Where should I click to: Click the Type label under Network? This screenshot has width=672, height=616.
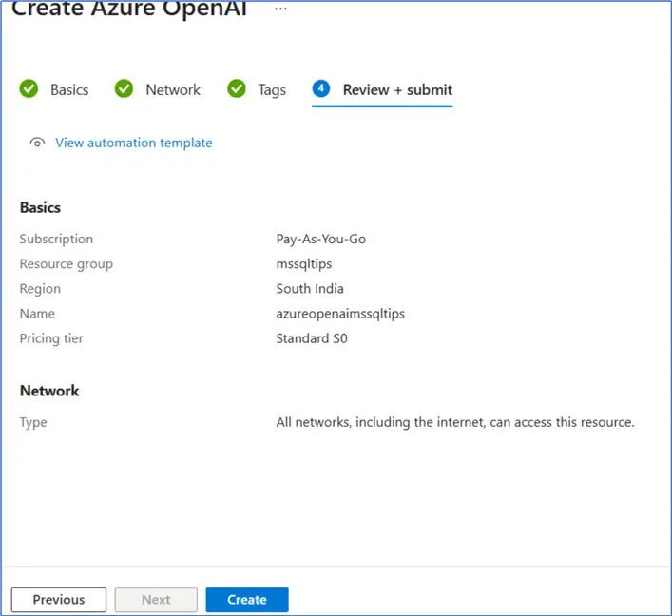tap(33, 423)
